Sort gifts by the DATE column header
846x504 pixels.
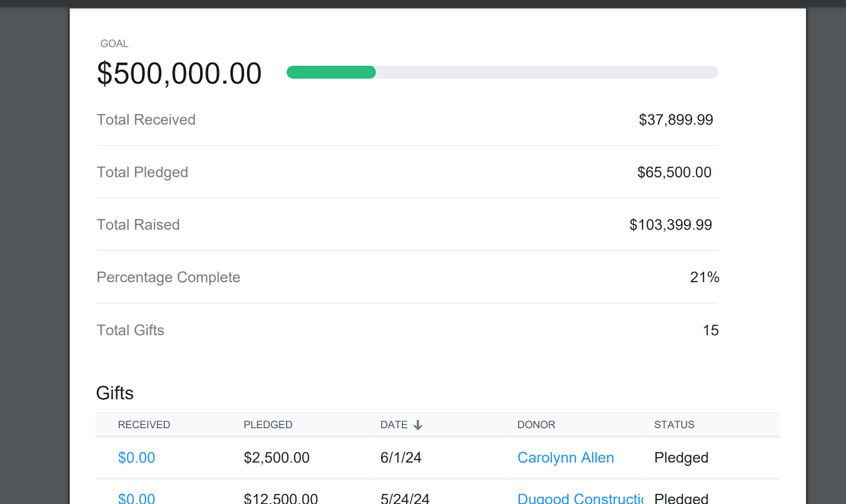click(x=394, y=425)
